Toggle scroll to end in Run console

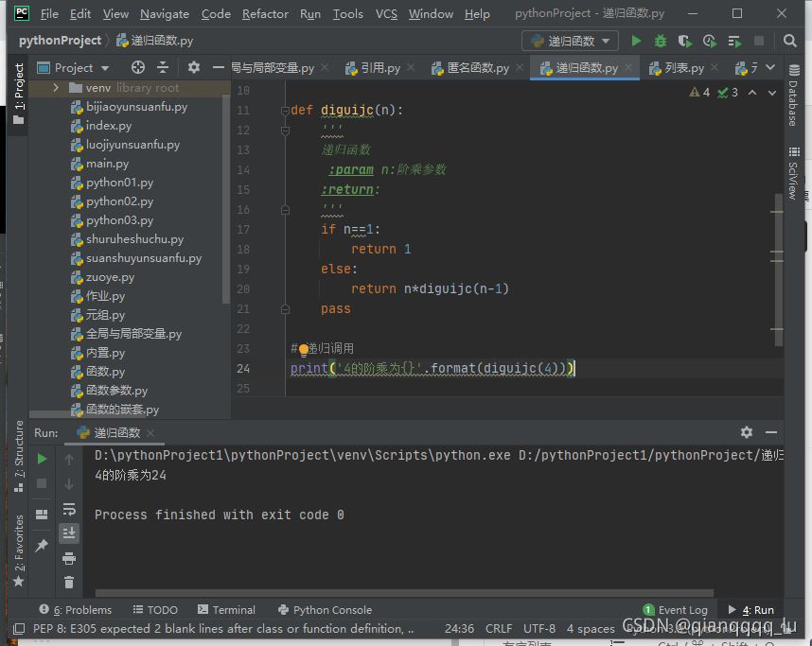[x=69, y=533]
